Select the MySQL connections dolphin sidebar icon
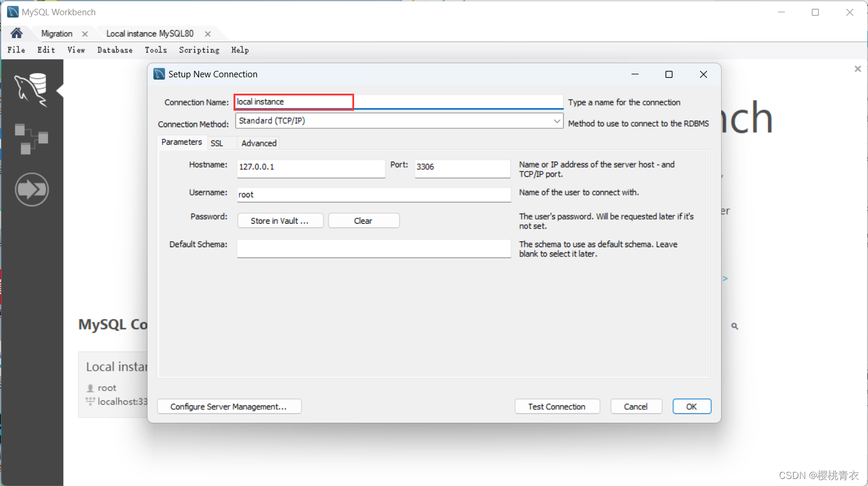Viewport: 868px width, 486px height. pyautogui.click(x=31, y=90)
